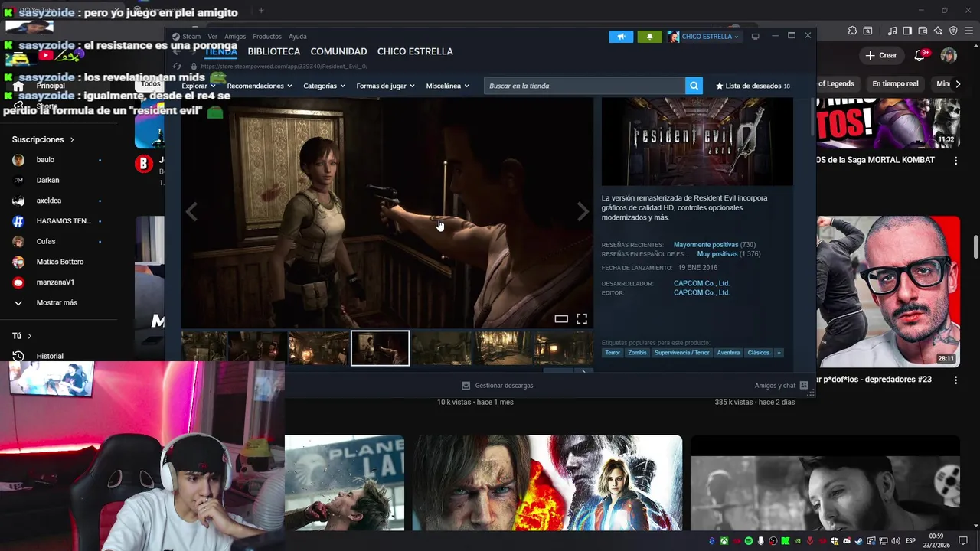
Task: Switch to COMUNIDAD tab
Action: click(338, 51)
